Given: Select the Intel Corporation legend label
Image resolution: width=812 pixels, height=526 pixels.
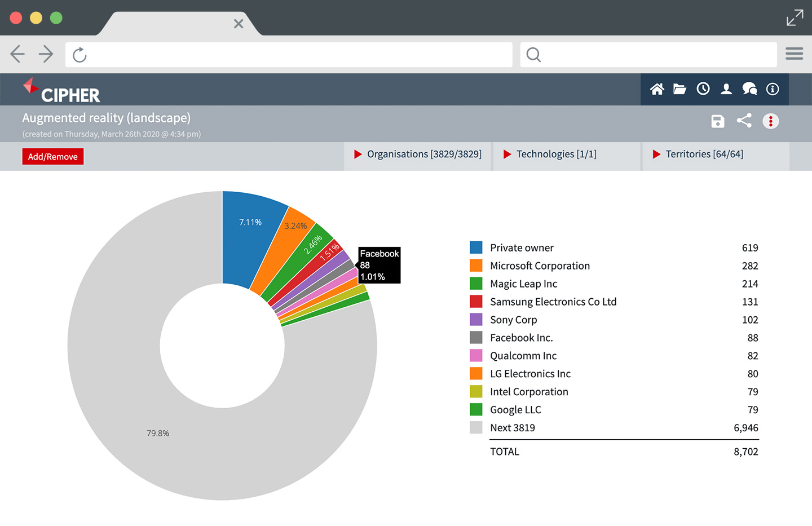Looking at the screenshot, I should coord(529,392).
